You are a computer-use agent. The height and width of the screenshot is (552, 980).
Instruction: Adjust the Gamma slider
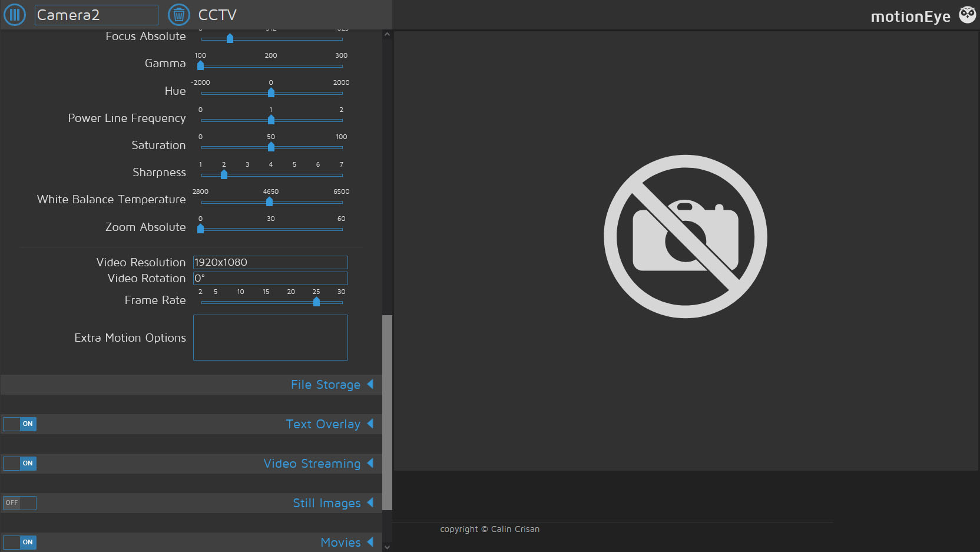(x=200, y=66)
